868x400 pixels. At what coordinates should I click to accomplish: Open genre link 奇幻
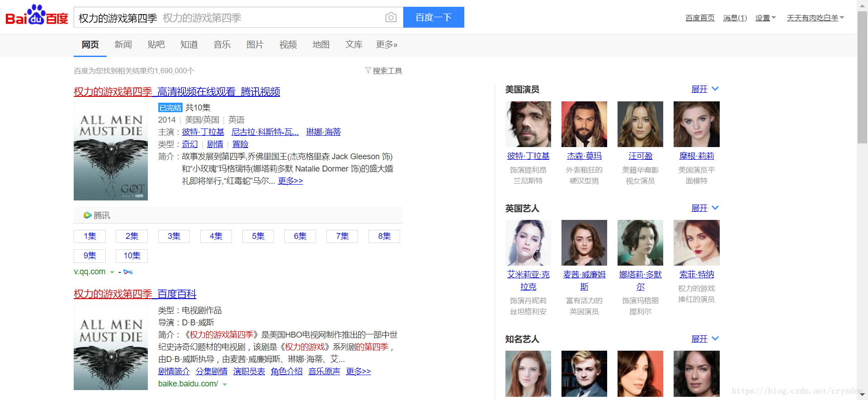pyautogui.click(x=190, y=144)
